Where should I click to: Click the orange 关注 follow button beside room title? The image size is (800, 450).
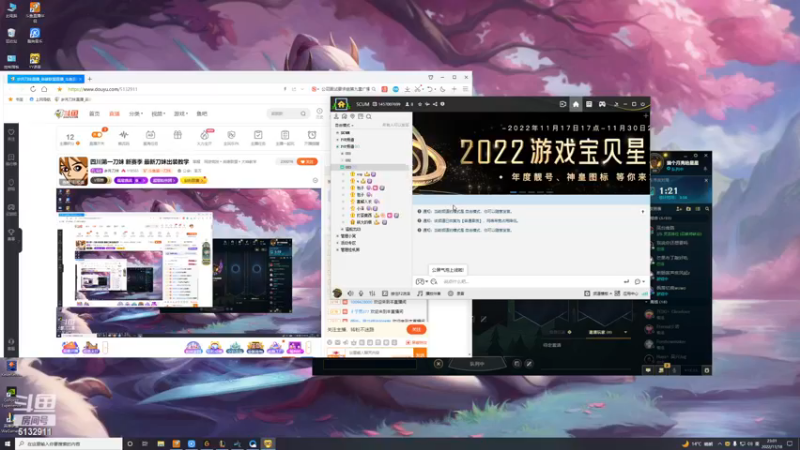click(x=307, y=162)
